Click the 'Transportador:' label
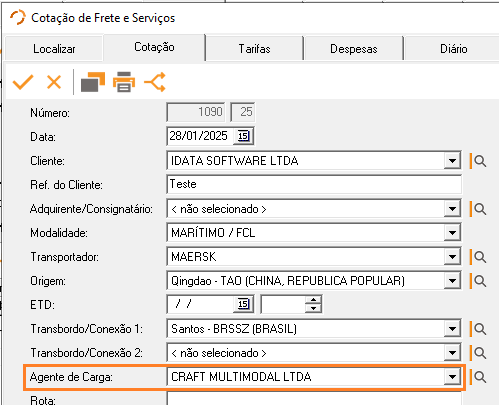Image resolution: width=499 pixels, height=405 pixels. pos(64,257)
